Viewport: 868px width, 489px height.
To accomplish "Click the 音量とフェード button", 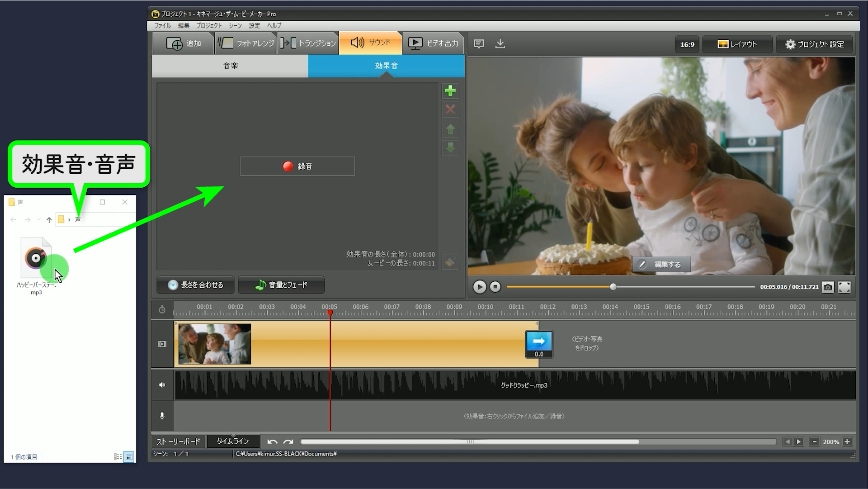I will 281,285.
